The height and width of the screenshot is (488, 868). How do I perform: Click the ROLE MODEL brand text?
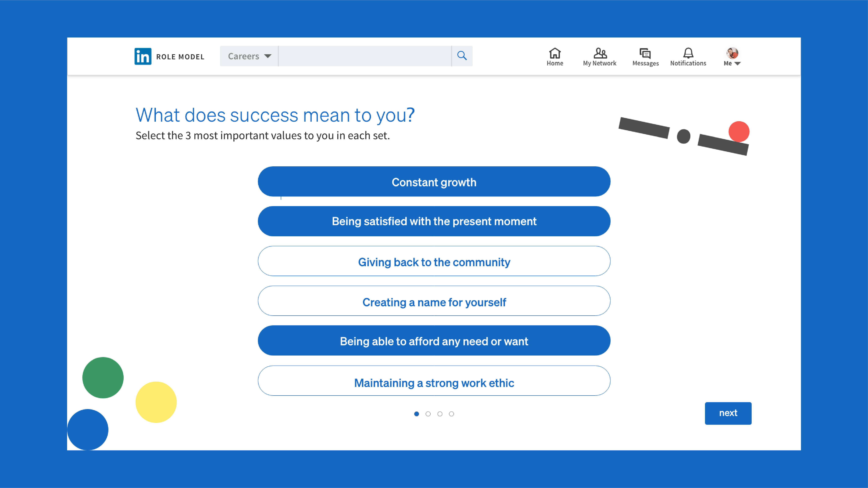(180, 57)
